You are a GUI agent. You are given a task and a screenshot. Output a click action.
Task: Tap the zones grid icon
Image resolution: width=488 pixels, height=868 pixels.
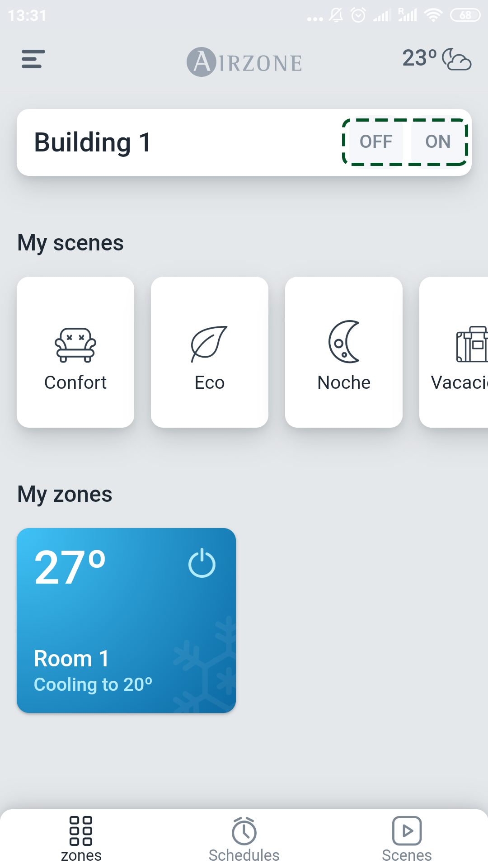pyautogui.click(x=81, y=831)
